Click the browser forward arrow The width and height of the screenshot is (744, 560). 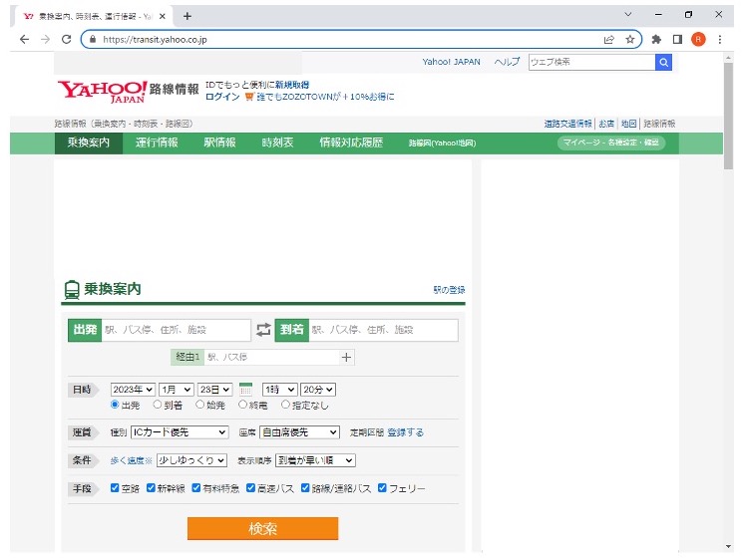click(45, 39)
